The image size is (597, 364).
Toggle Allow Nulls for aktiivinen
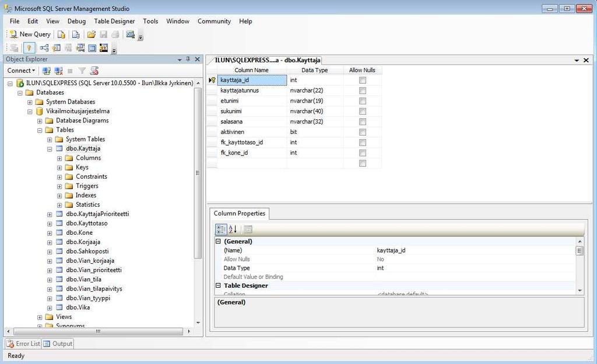(x=363, y=132)
